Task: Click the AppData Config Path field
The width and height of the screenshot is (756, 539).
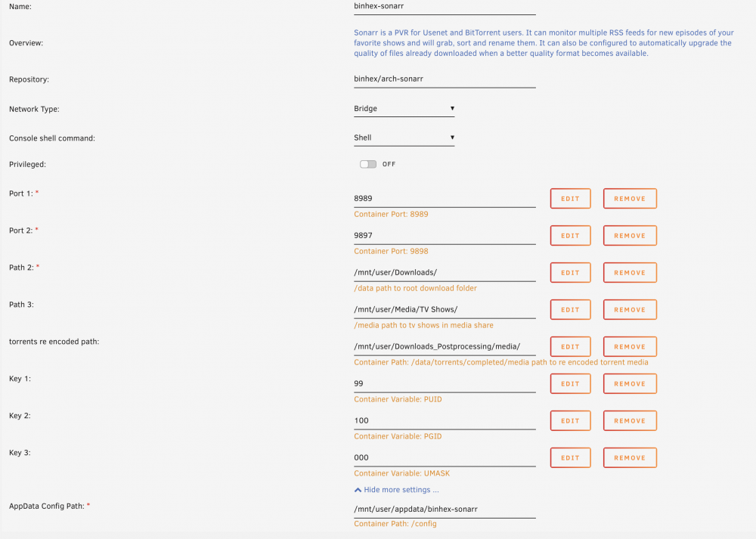Action: 445,510
